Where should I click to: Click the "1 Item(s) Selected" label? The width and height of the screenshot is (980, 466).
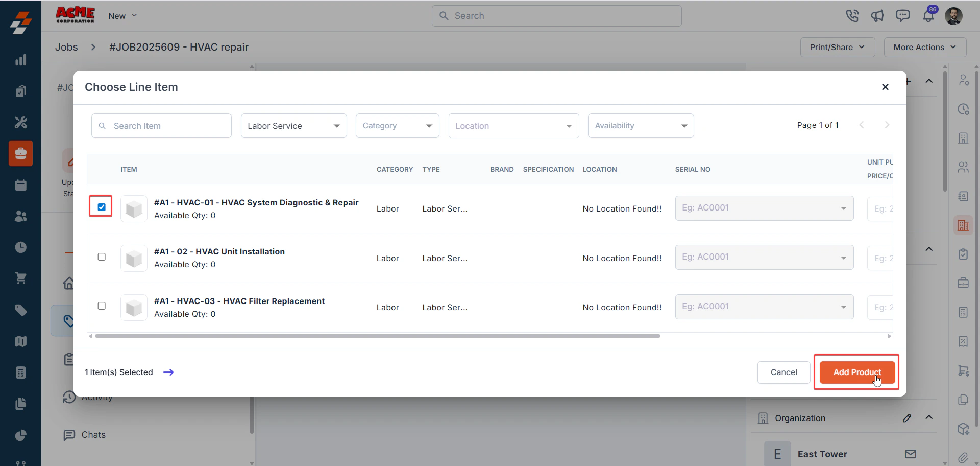[119, 372]
